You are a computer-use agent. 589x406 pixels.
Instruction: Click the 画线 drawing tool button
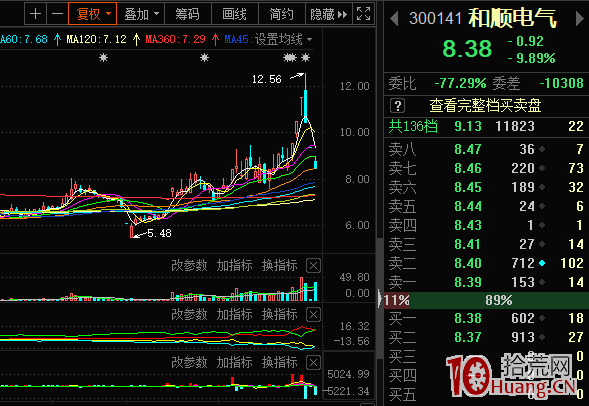(234, 14)
